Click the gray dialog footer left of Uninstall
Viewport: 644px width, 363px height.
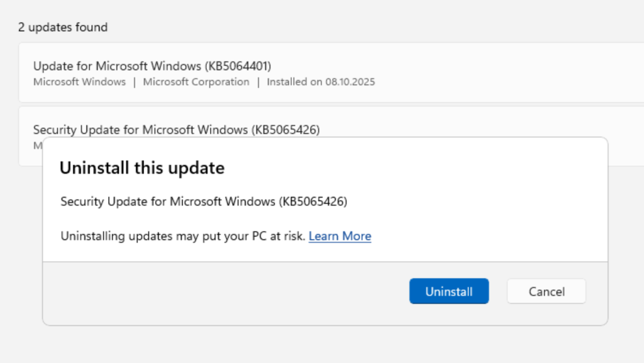pos(220,293)
